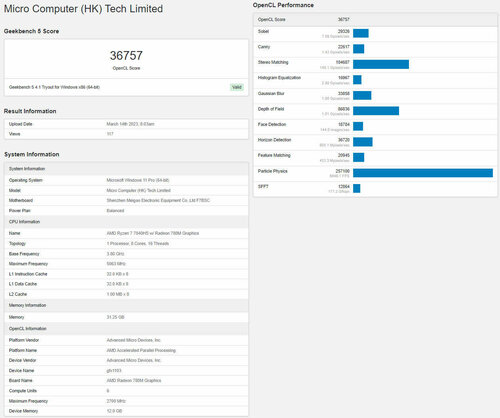
Task: Click the Valid badge in the score card
Action: (x=237, y=87)
